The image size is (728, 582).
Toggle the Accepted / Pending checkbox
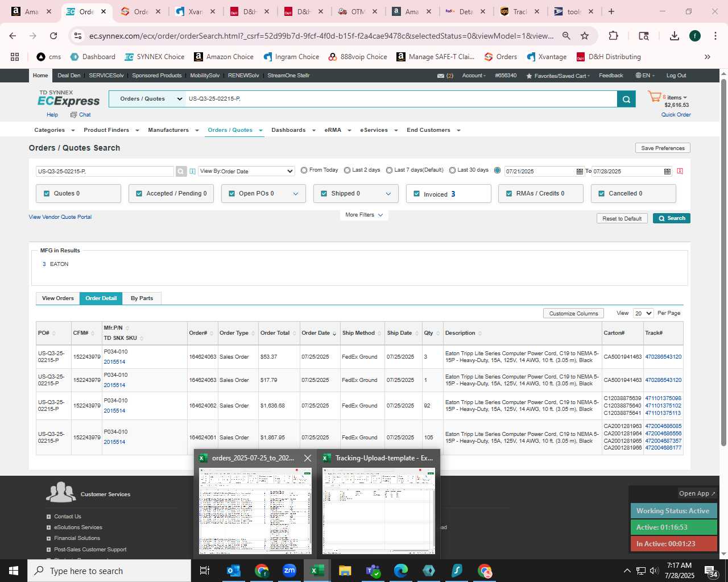[139, 193]
